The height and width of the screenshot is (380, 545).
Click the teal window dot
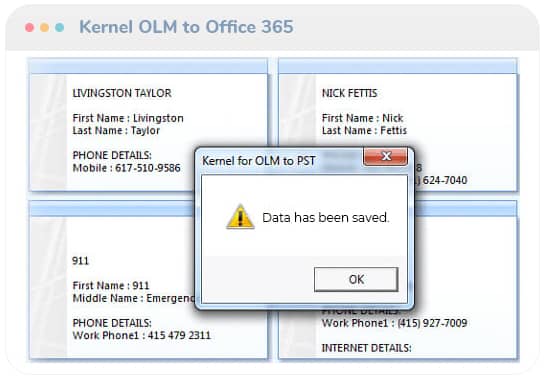[59, 27]
